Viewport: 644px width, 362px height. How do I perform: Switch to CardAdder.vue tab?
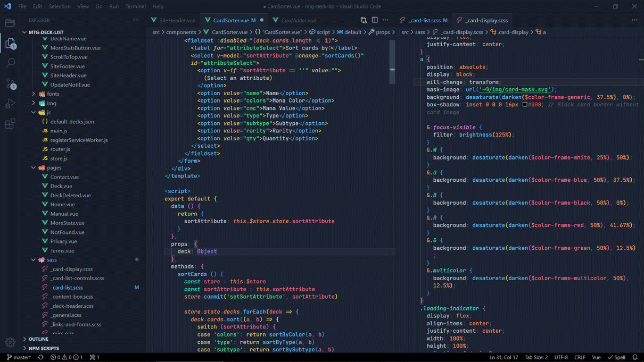pos(294,20)
